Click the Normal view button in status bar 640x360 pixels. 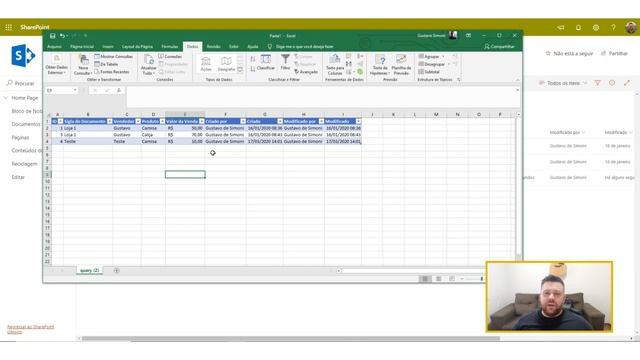pyautogui.click(x=425, y=279)
